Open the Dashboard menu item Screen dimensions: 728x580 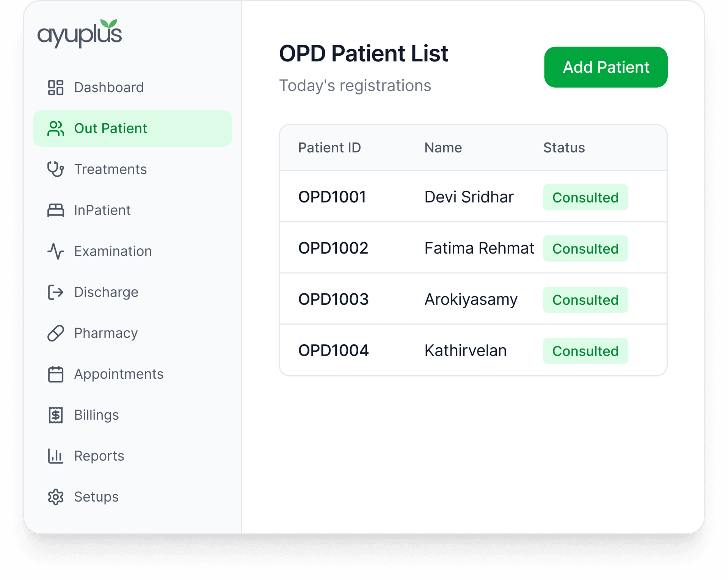[x=108, y=87]
